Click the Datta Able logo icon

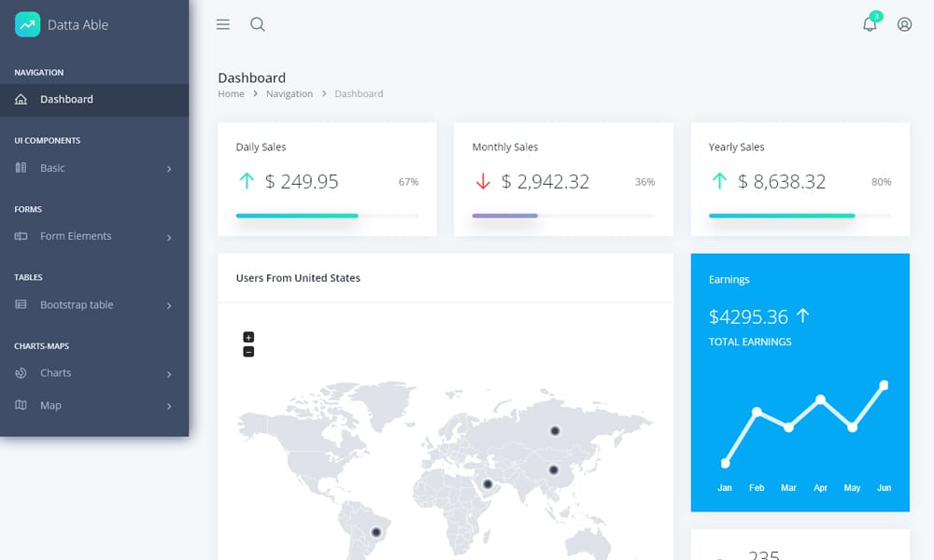[x=27, y=24]
